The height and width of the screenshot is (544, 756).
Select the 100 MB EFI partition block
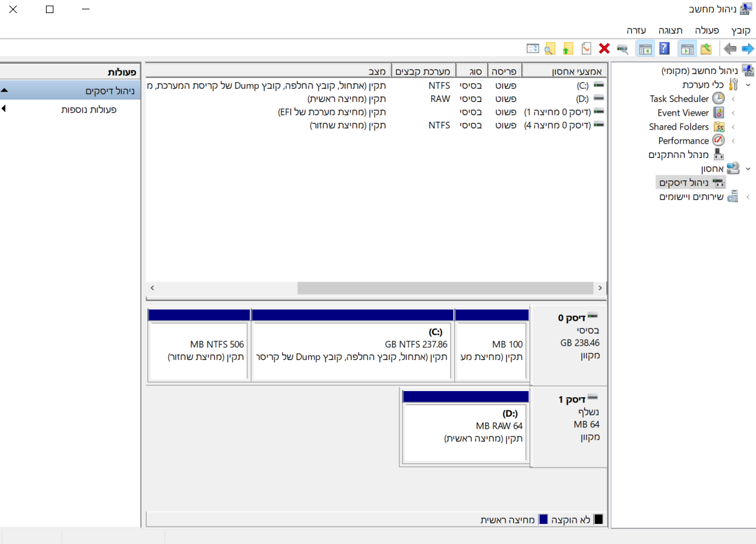pos(491,345)
